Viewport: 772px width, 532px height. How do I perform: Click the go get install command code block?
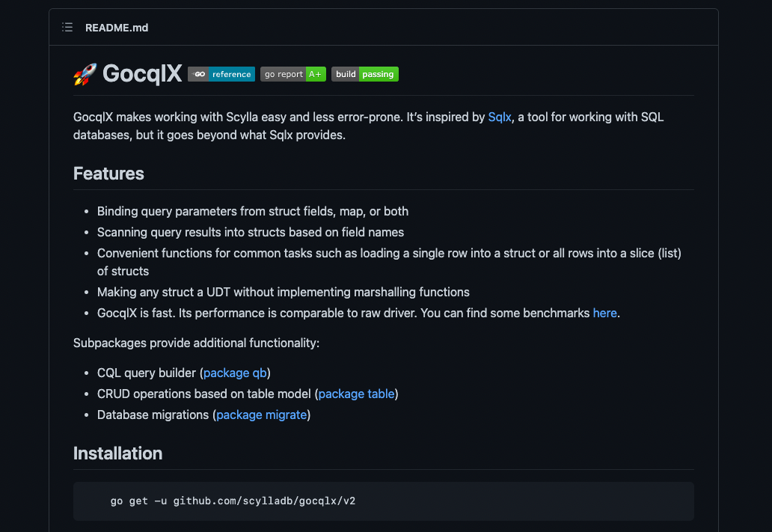[384, 501]
